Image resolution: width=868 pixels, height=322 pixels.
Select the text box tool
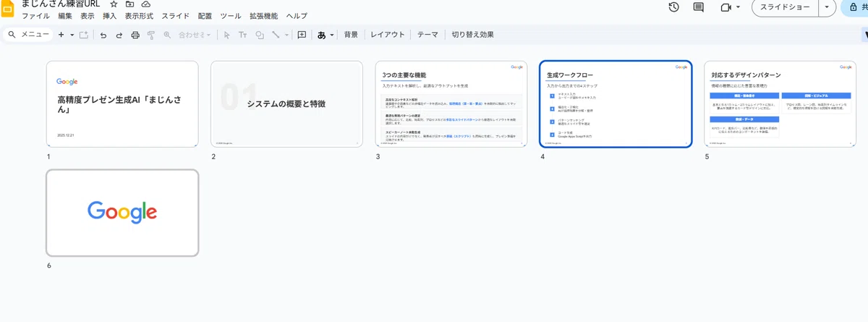(243, 35)
